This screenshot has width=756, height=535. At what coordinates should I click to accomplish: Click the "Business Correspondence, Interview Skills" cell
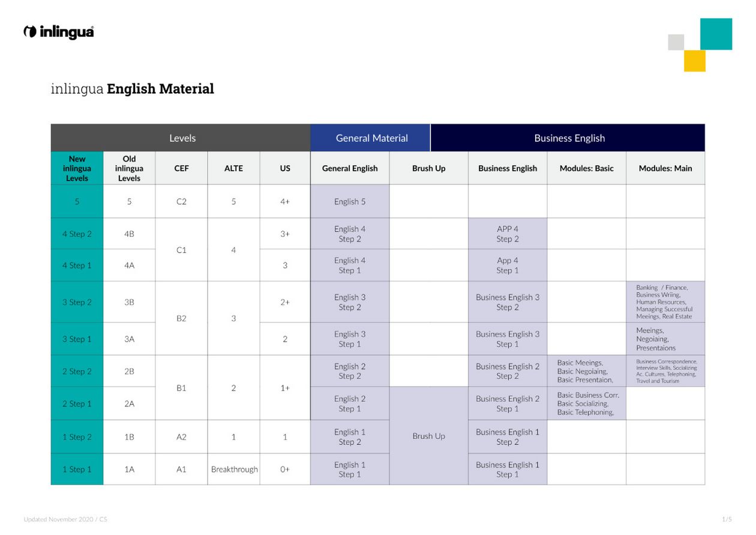coord(665,372)
